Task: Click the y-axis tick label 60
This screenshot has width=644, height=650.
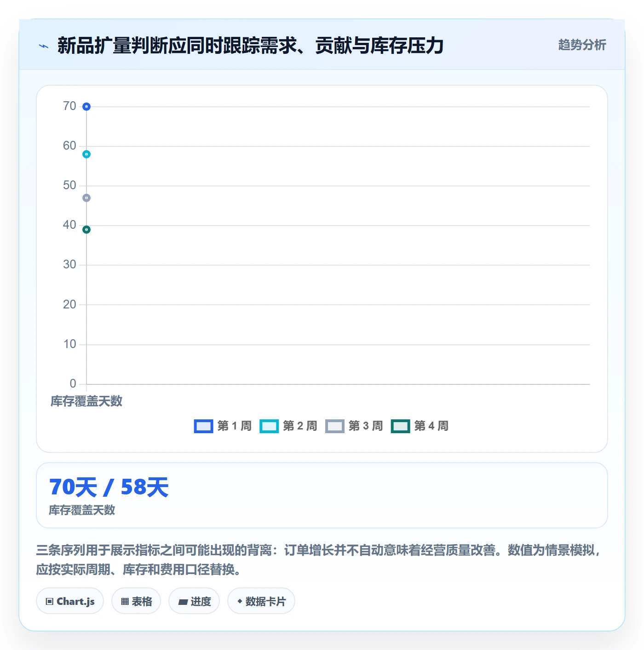Action: [69, 146]
